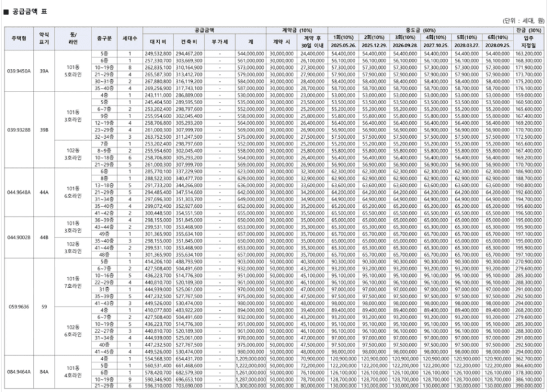Select the '101동 6호라인' cell

tap(73, 192)
